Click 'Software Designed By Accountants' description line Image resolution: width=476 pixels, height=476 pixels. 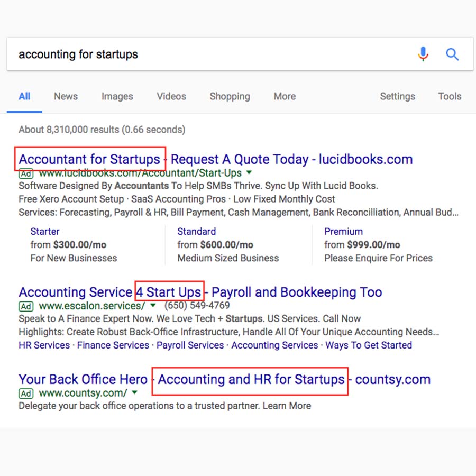tap(198, 186)
